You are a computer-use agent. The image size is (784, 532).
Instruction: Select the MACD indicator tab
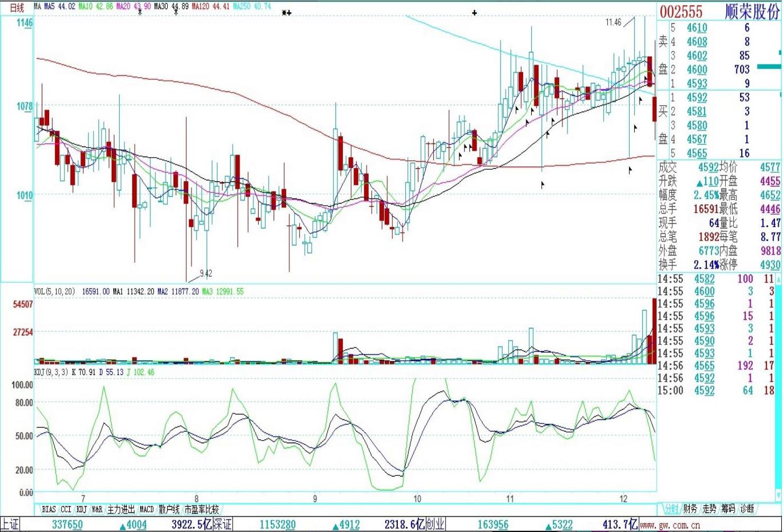point(147,510)
